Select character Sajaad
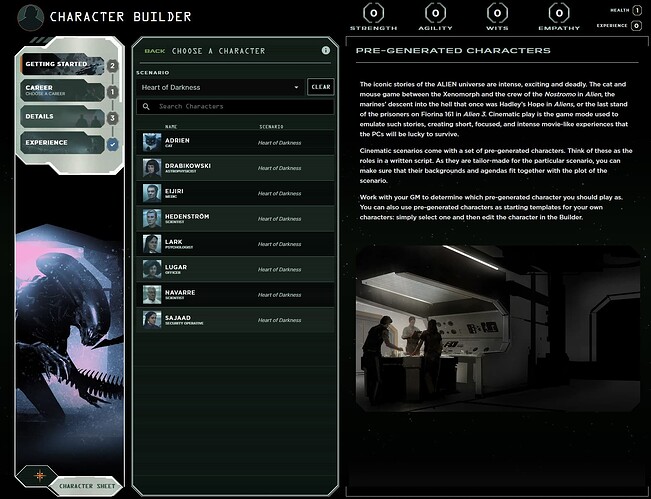The image size is (651, 499). pos(235,320)
